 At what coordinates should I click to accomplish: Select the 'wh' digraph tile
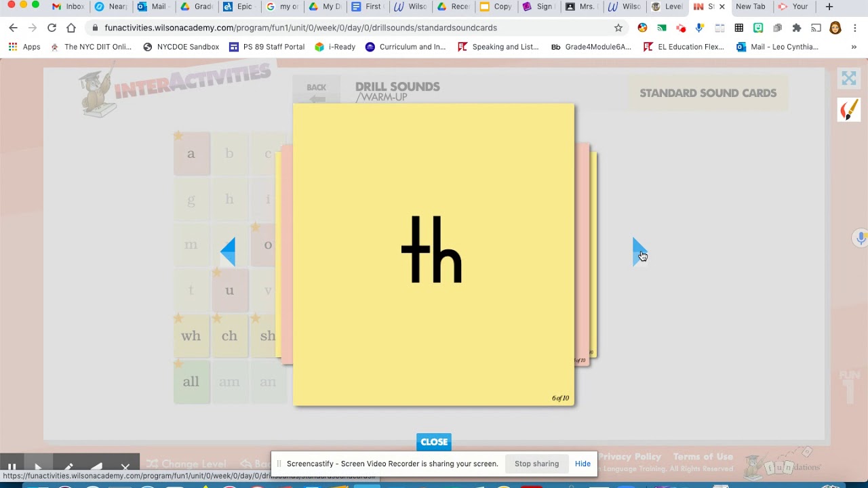(191, 336)
